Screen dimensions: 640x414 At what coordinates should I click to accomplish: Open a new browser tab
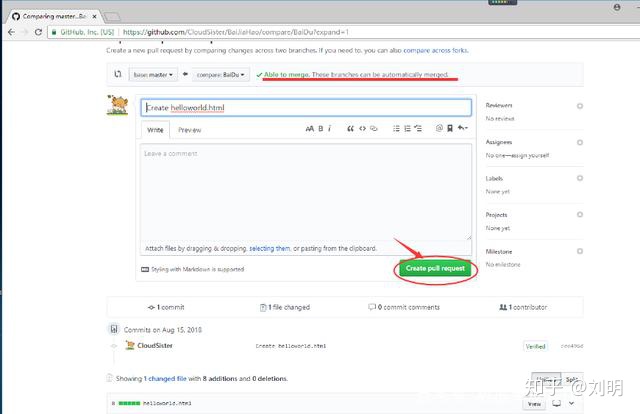click(x=112, y=17)
